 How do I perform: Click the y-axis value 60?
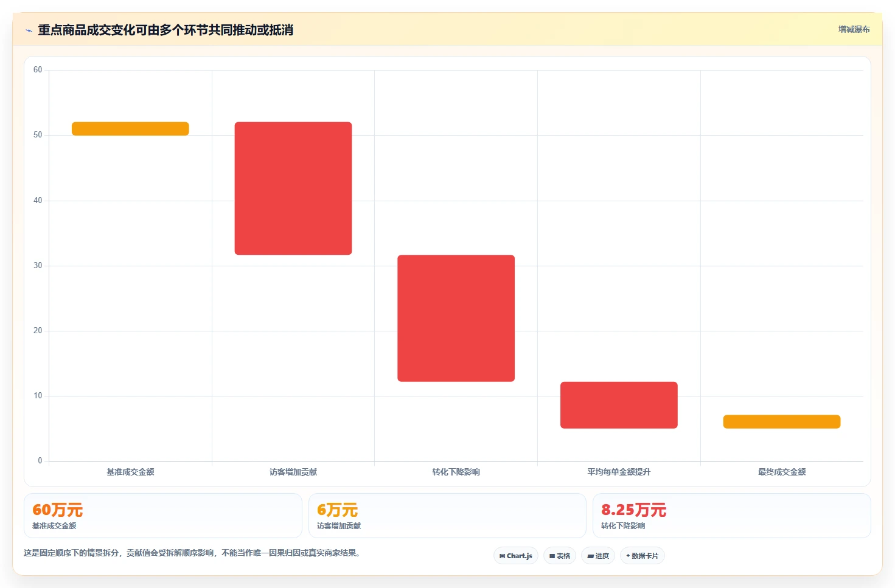pyautogui.click(x=38, y=70)
